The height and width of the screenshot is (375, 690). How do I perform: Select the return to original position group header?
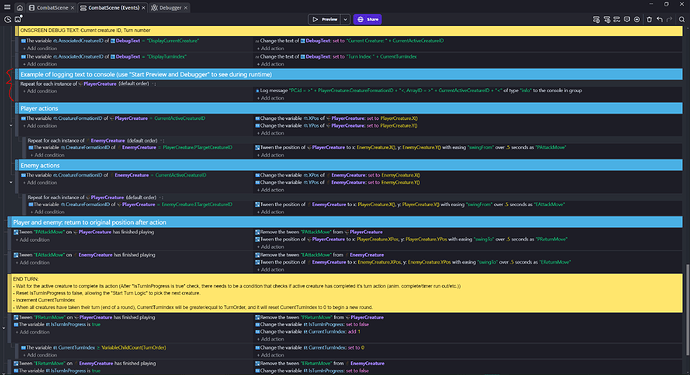click(x=346, y=222)
